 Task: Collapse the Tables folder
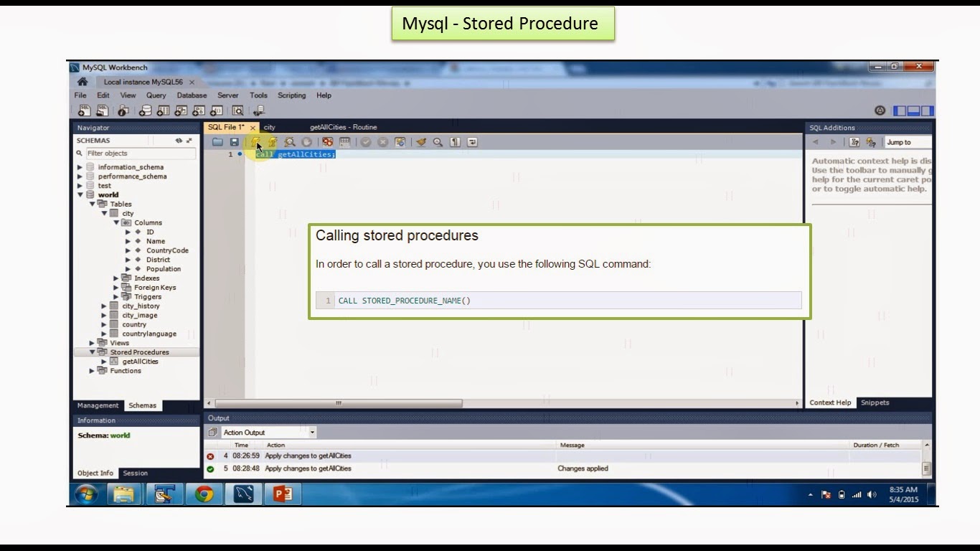click(x=92, y=204)
